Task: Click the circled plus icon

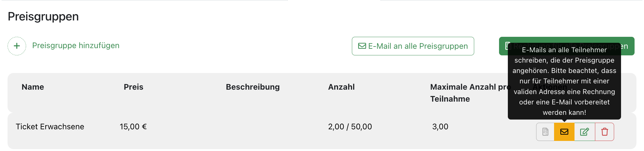Action: pyautogui.click(x=17, y=46)
